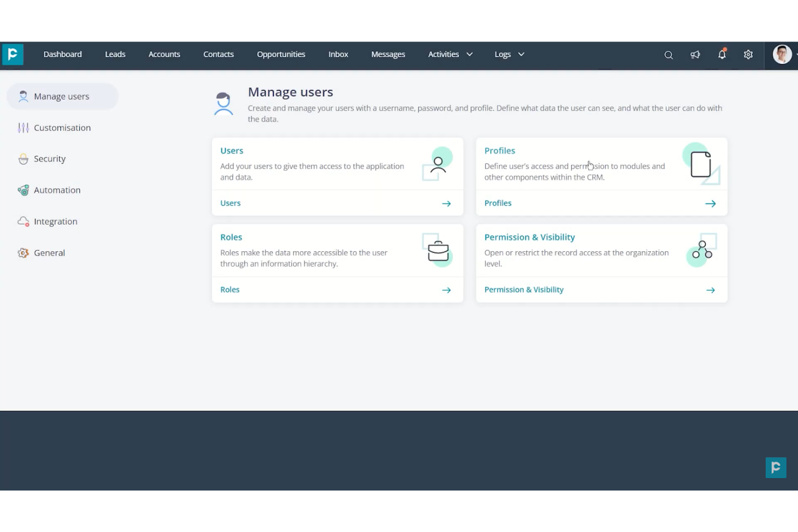Open the Contacts section from top navigation
This screenshot has width=798, height=532.
pos(218,54)
